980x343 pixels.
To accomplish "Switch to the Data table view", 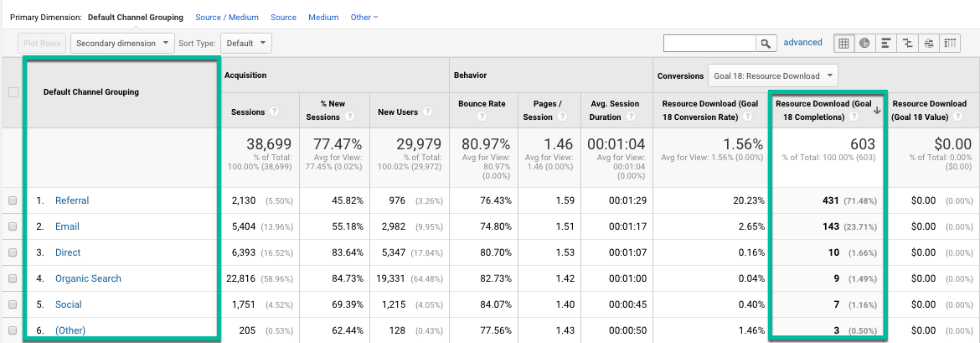I will click(x=844, y=43).
